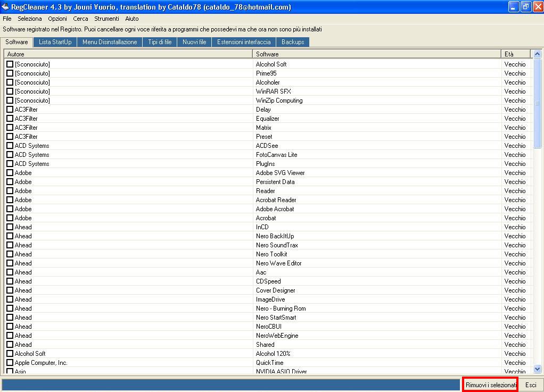Click the Apple Computer, Inc. author text

point(41,363)
